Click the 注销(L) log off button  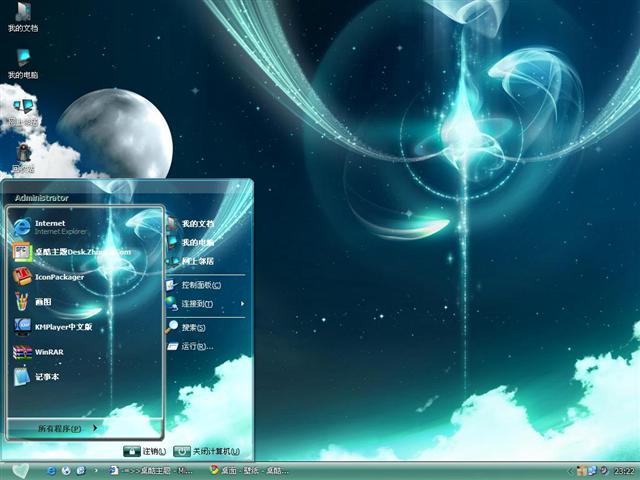[145, 451]
